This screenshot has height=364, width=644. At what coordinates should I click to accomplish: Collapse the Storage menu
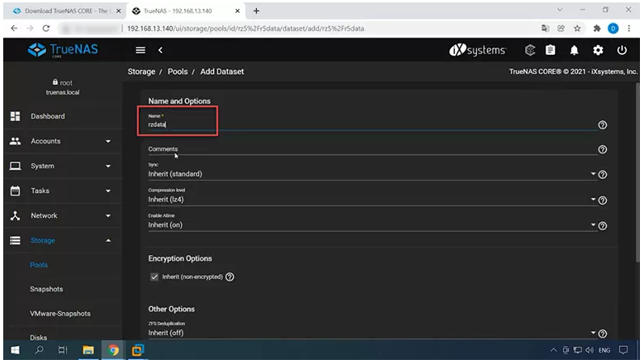(x=61, y=241)
